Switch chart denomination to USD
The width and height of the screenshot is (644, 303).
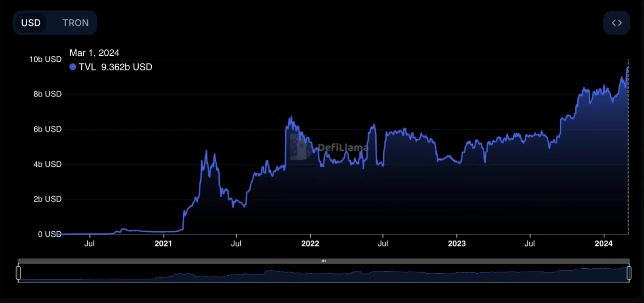click(x=31, y=23)
